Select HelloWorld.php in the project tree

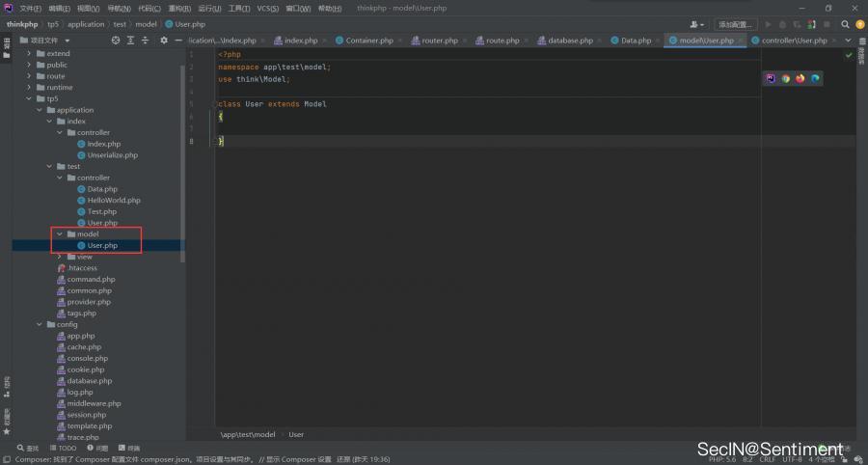pyautogui.click(x=113, y=201)
